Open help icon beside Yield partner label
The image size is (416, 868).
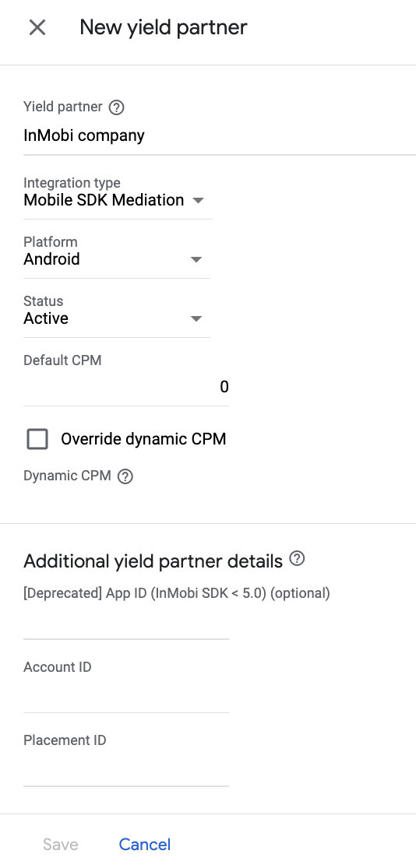(x=116, y=107)
